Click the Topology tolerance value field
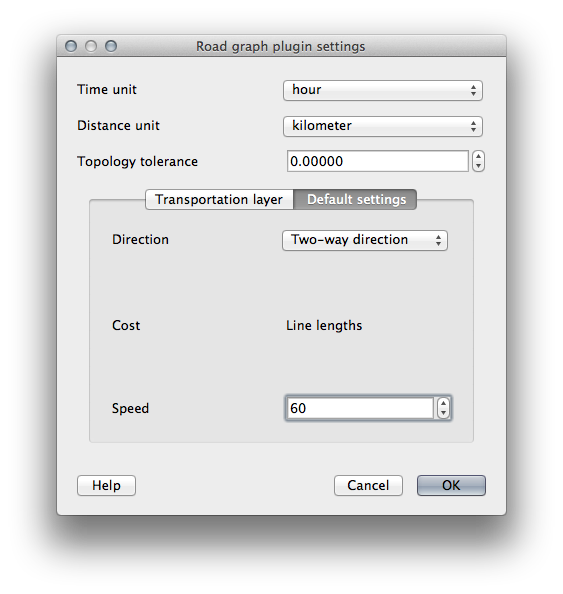The image size is (563, 594). (378, 161)
